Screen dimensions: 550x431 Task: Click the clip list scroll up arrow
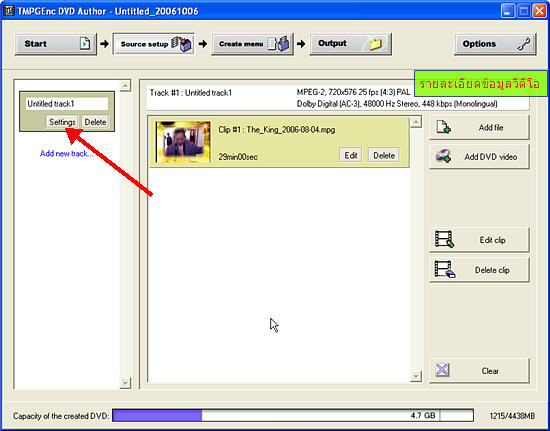tap(416, 122)
